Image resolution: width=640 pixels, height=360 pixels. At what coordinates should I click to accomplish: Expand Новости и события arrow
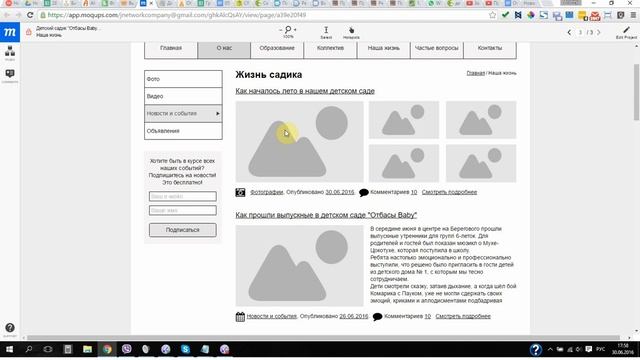point(218,113)
